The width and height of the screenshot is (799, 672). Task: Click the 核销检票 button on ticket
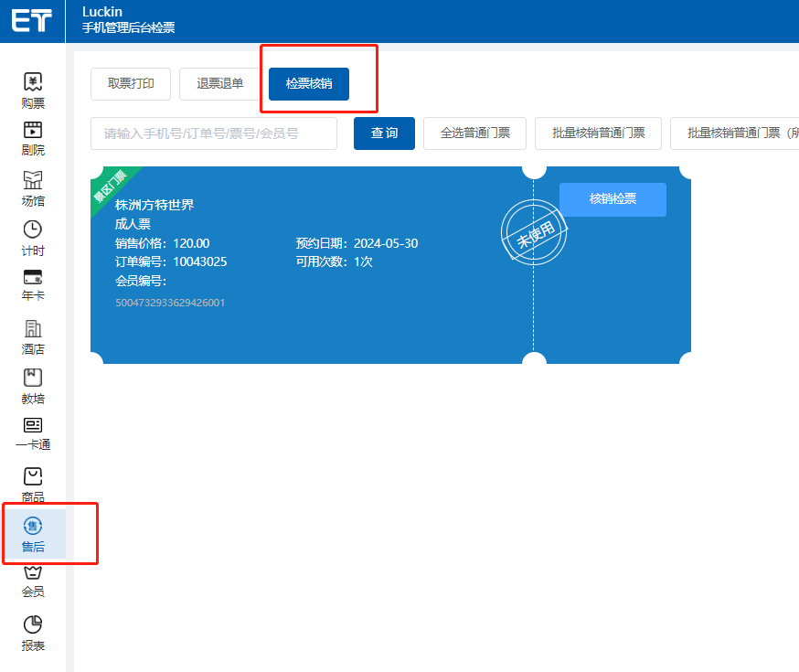[x=613, y=199]
